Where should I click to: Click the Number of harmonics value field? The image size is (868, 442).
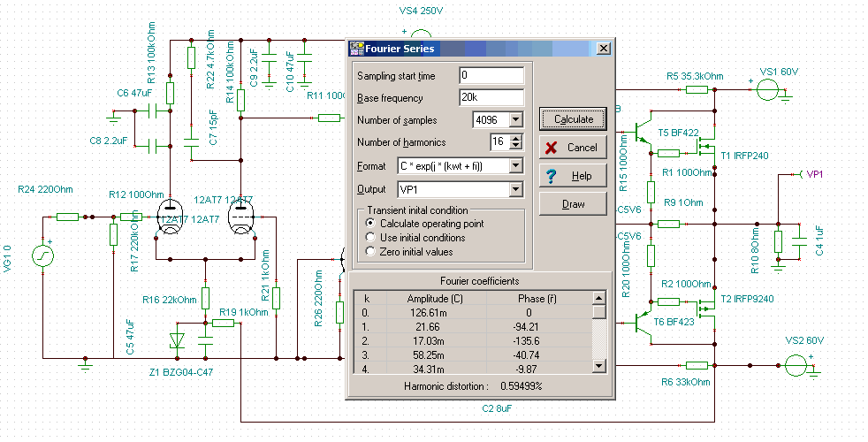[x=499, y=141]
